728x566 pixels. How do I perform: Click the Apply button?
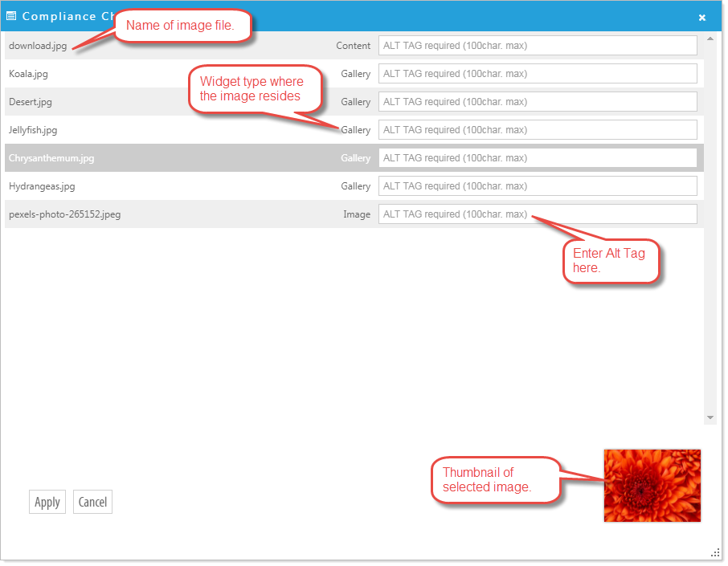(47, 502)
